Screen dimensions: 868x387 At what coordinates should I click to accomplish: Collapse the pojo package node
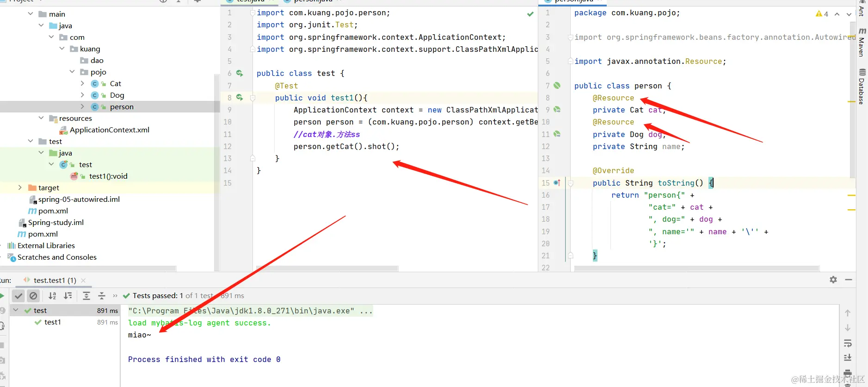72,72
